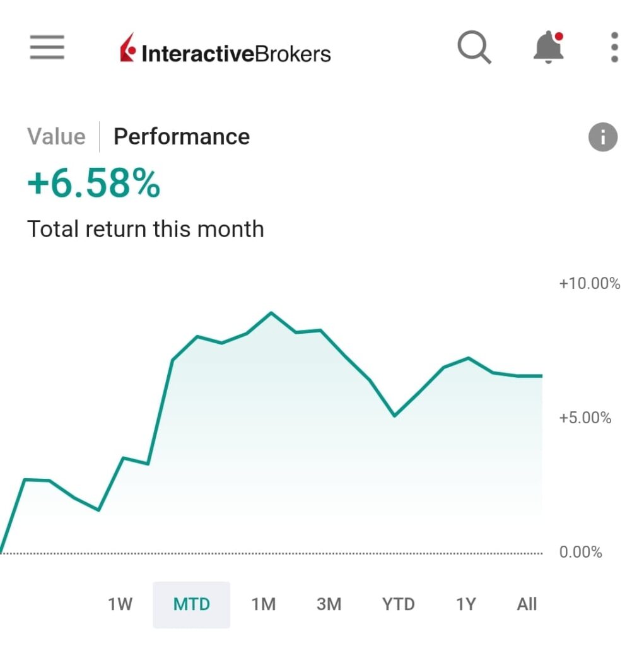
Task: Click the highest peak of the chart line
Action: [x=271, y=313]
